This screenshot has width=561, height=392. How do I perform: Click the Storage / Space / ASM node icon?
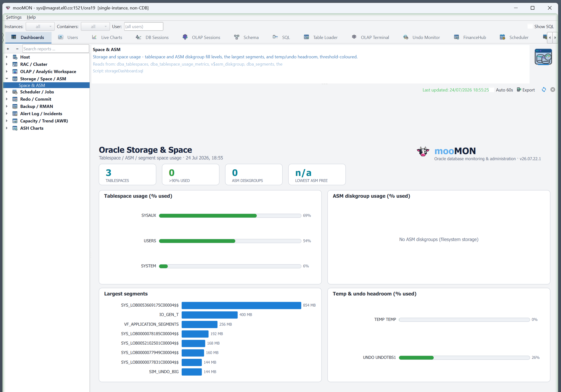[x=15, y=79]
